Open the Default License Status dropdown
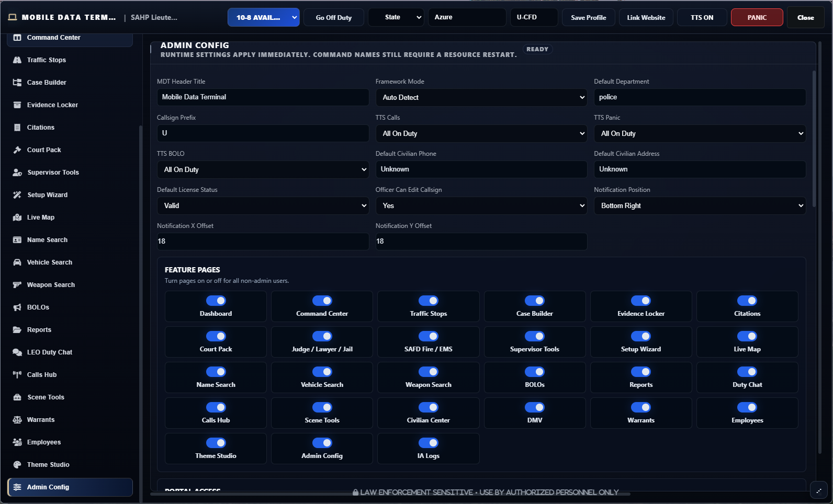 point(263,205)
